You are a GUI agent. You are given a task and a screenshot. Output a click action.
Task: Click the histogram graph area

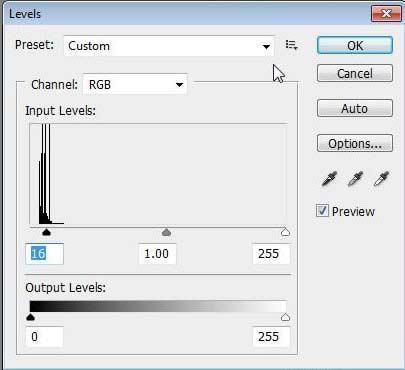158,175
